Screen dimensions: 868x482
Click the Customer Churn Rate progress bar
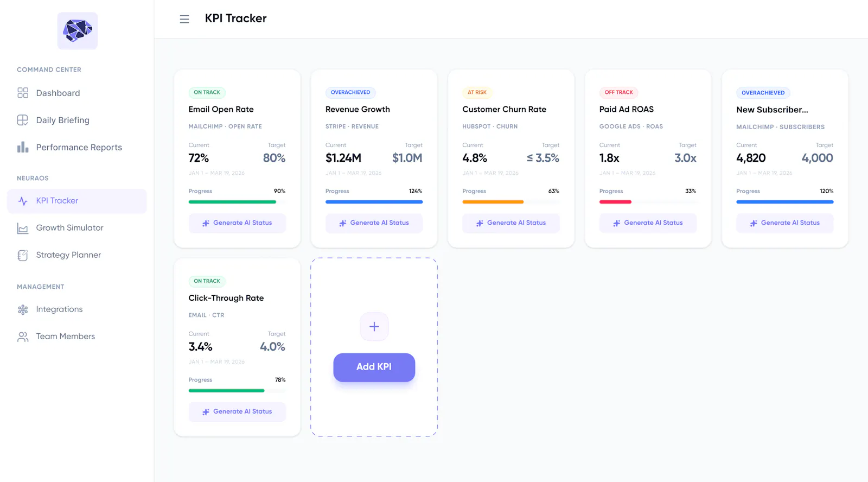[511, 202]
